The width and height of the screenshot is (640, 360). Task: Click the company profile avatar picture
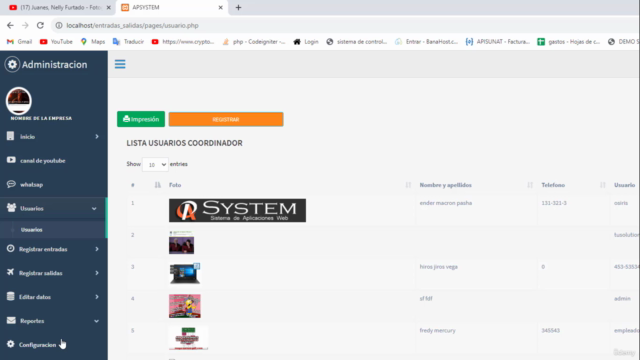[x=18, y=100]
